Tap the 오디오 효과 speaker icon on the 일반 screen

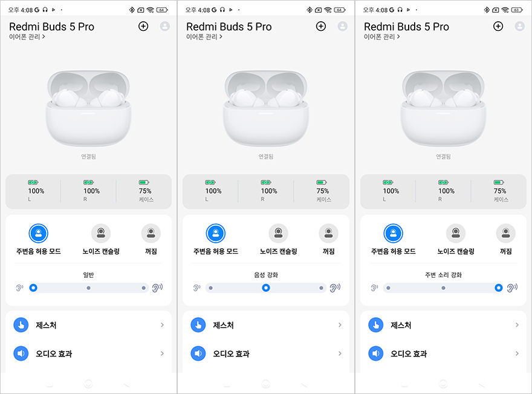click(x=21, y=353)
